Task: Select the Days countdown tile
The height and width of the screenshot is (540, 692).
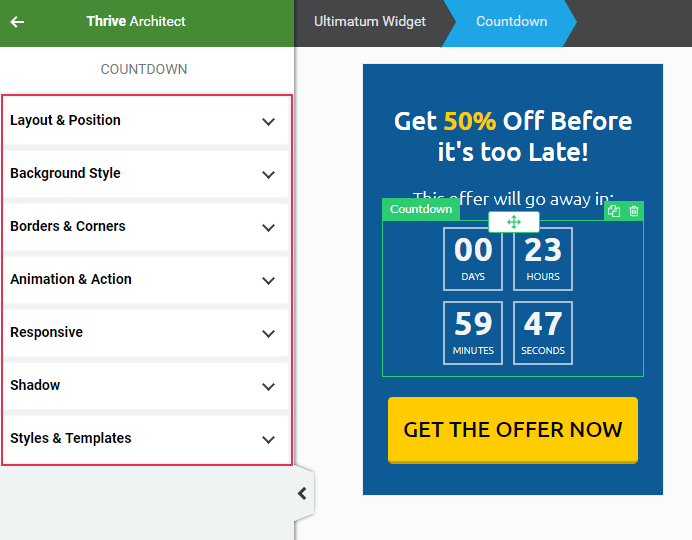Action: (473, 259)
